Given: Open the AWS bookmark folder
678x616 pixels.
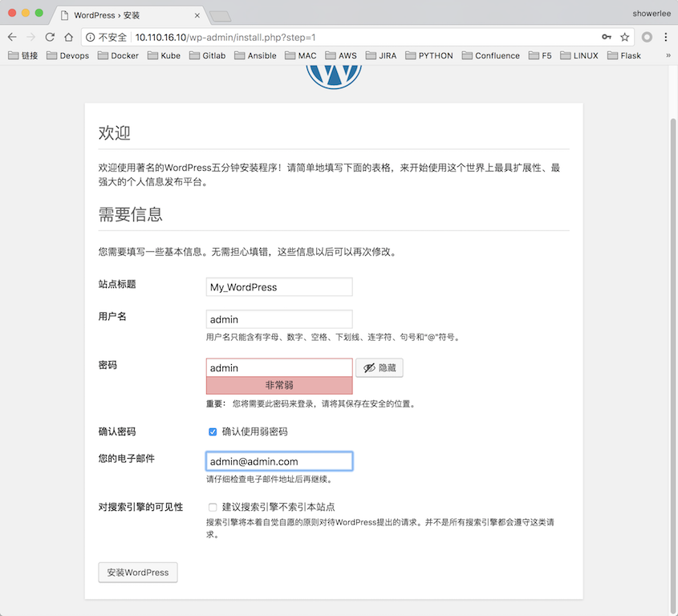Looking at the screenshot, I should click(x=341, y=55).
